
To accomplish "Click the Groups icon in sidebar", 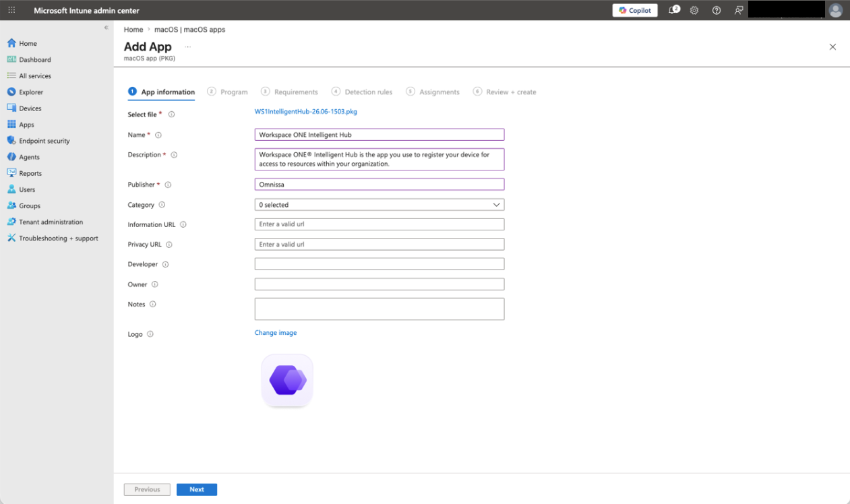I will point(11,206).
